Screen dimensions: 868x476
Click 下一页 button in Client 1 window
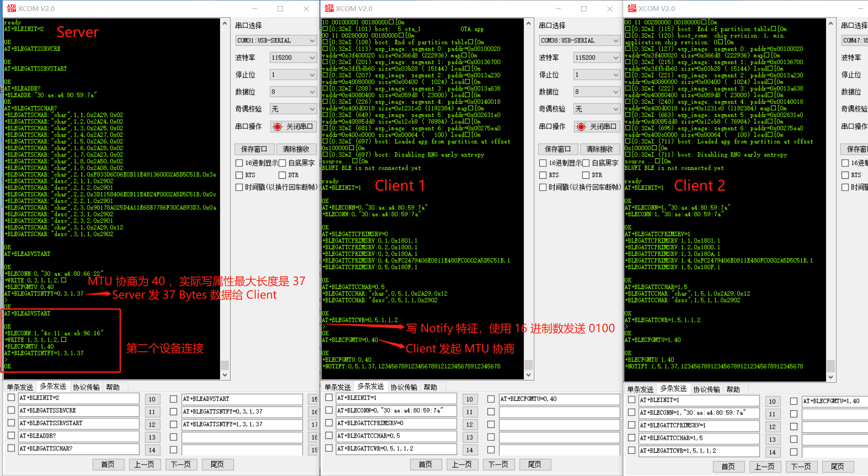[x=498, y=465]
